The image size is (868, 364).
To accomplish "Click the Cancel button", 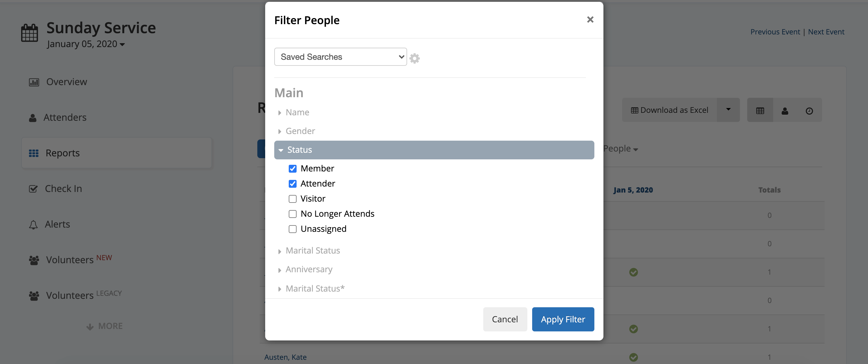I will point(505,319).
